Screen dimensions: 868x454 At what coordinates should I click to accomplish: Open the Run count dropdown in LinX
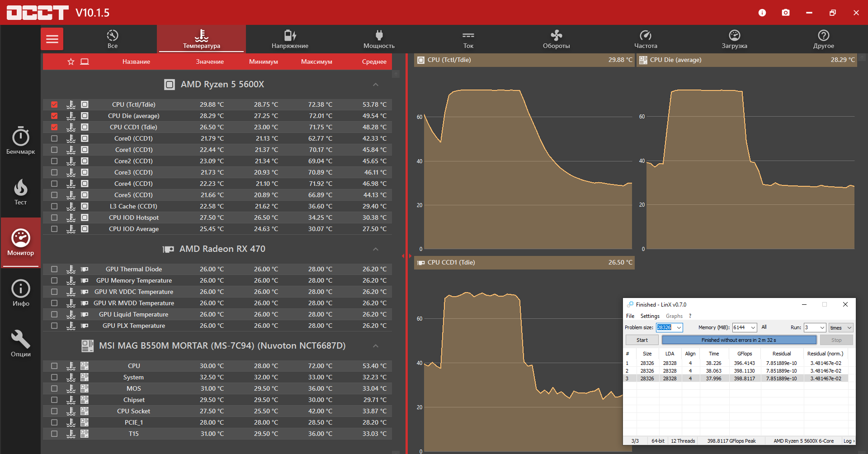822,327
